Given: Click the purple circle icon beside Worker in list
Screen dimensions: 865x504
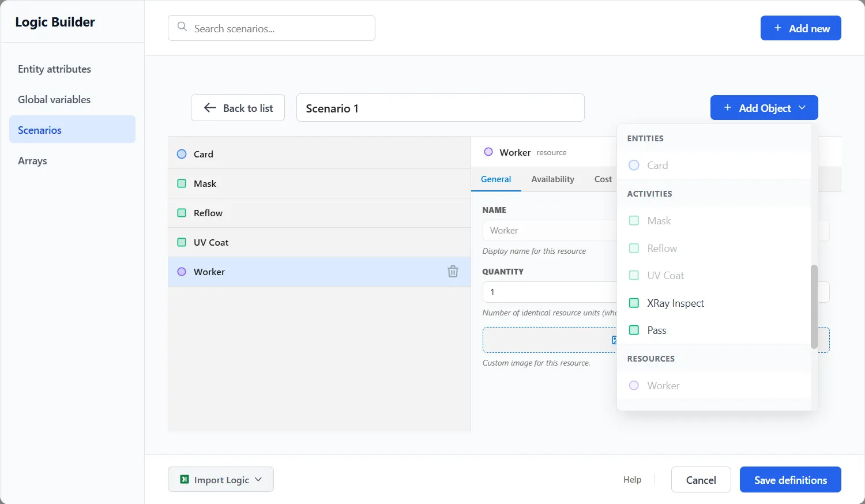Looking at the screenshot, I should (182, 272).
